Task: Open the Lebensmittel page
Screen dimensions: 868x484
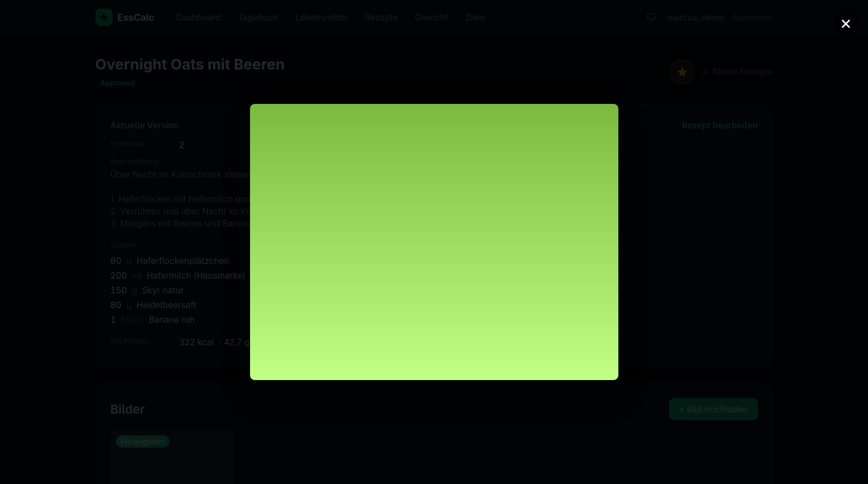Action: coord(321,17)
